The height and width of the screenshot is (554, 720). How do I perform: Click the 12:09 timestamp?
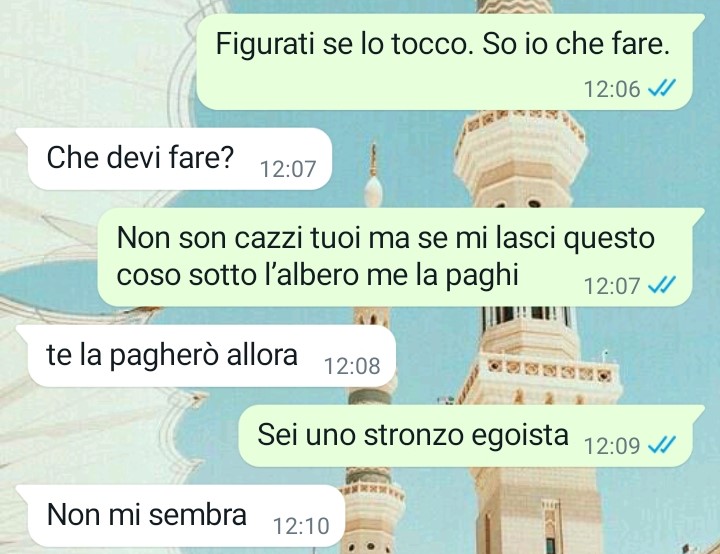coord(612,446)
